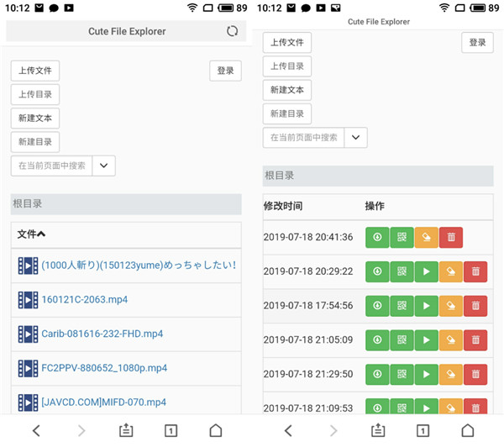
Task: Click rename icon in 21:05:09 row
Action: click(x=450, y=340)
